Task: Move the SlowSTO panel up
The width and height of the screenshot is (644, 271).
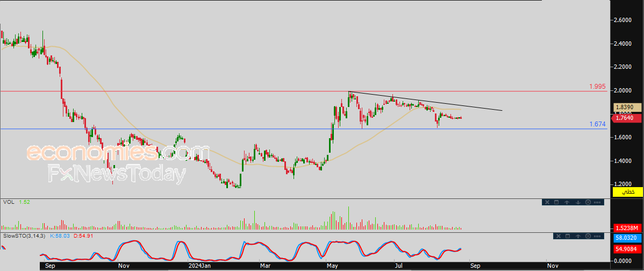Action: coord(578,236)
